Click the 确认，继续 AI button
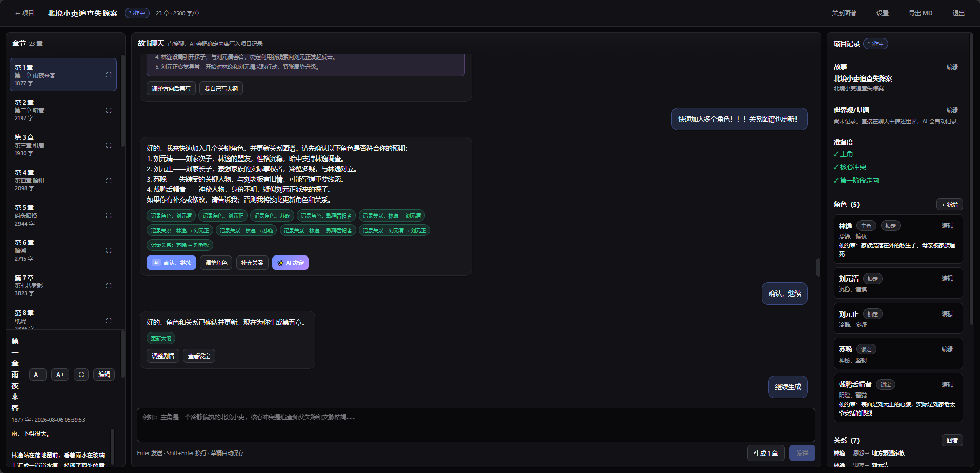This screenshot has height=473, width=980. coord(172,263)
